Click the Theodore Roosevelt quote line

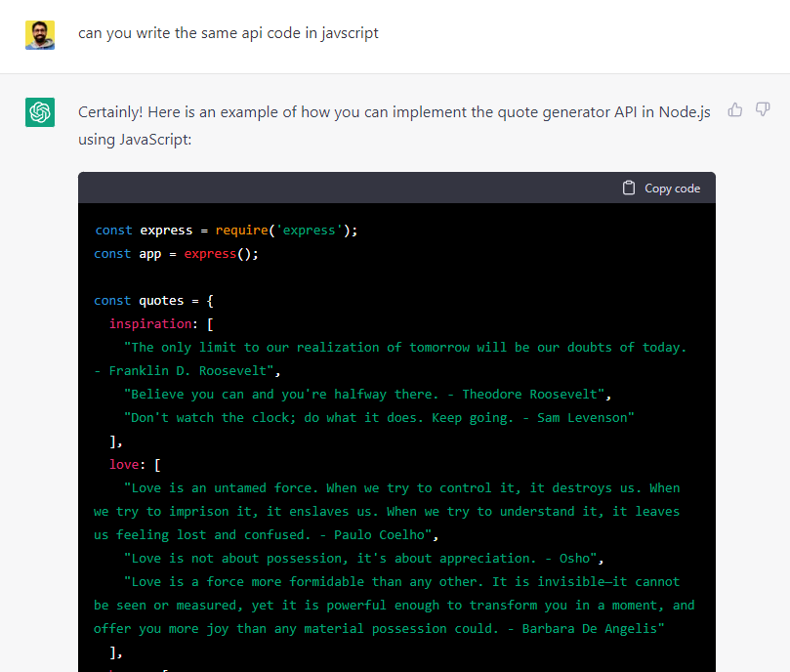368,395
